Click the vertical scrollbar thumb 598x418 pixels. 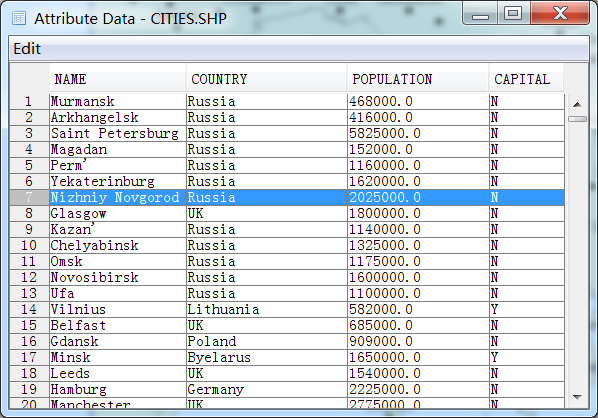click(577, 119)
